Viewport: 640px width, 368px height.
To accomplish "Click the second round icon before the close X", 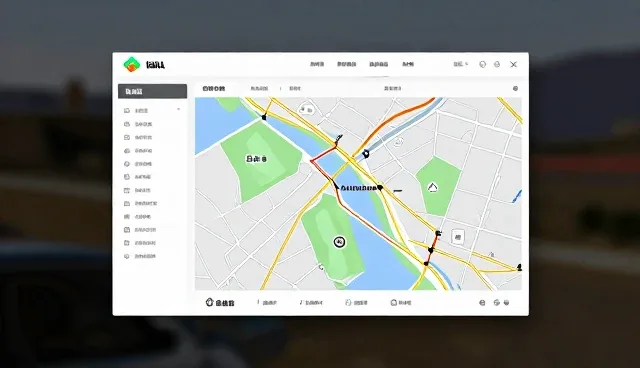I will 497,64.
